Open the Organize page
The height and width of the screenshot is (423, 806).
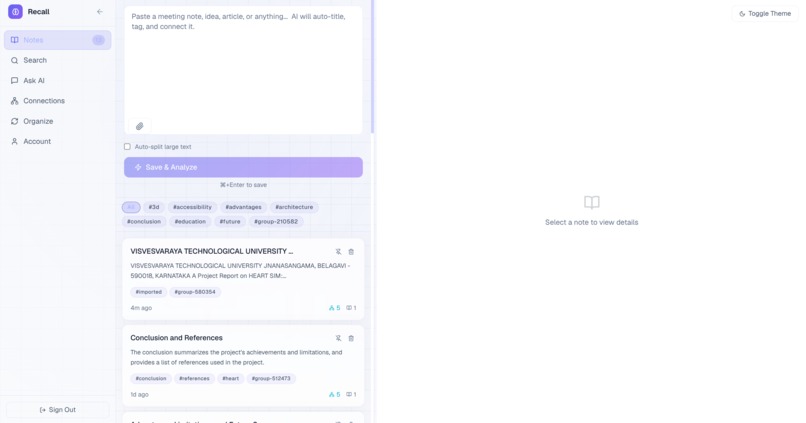[58, 121]
